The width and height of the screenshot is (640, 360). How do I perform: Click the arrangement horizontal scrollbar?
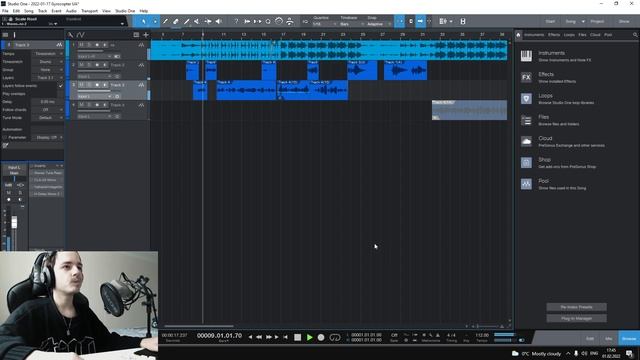(199, 326)
